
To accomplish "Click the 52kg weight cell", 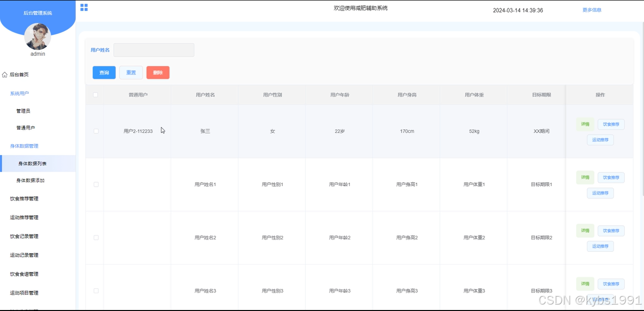I will point(474,131).
